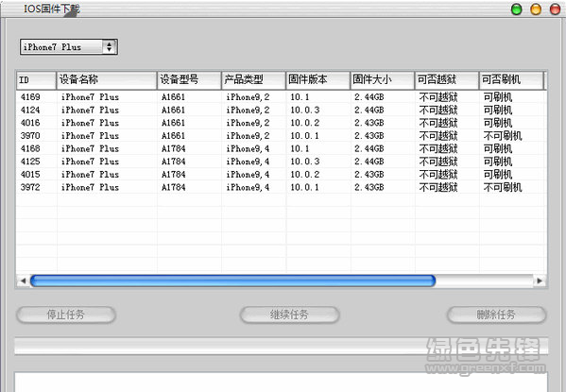The width and height of the screenshot is (566, 392).
Task: Click the download progress bar
Action: (x=282, y=346)
